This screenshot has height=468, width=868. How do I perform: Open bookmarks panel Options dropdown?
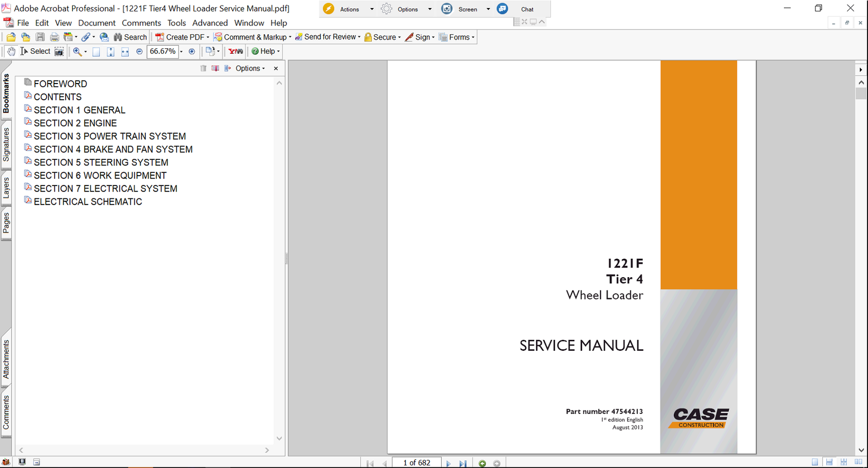[250, 68]
